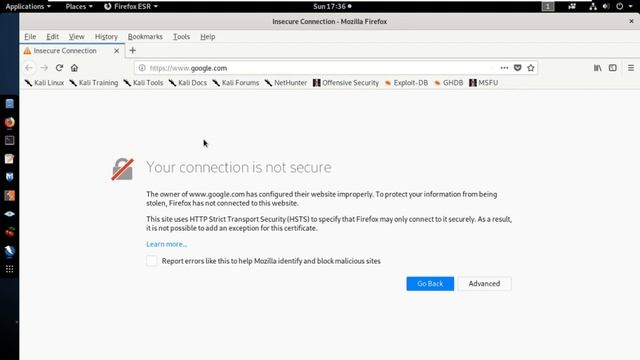Open a new tab with the plus button
The image size is (640, 360).
coord(132,51)
